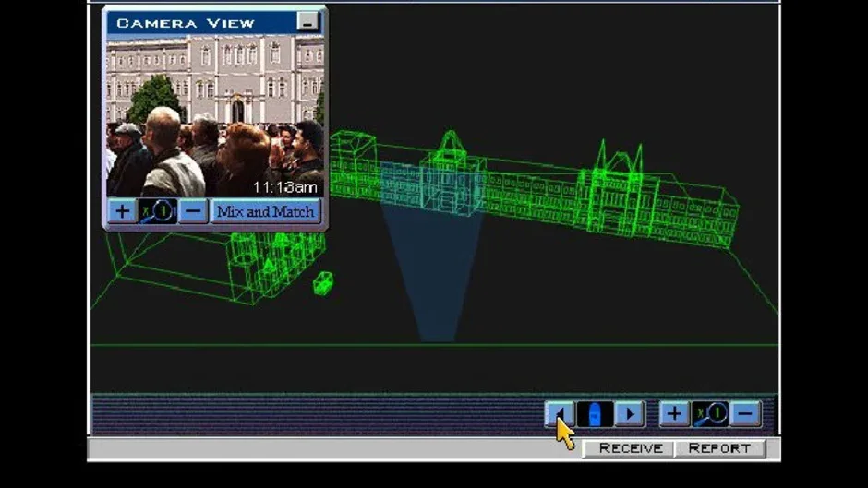Zoom in the Camera View with plus
The height and width of the screenshot is (488, 868).
(122, 211)
